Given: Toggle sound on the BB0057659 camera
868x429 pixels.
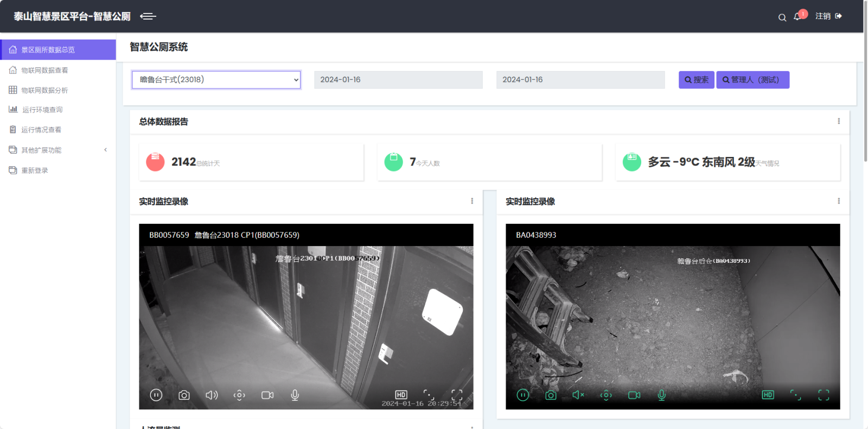Looking at the screenshot, I should point(212,395).
